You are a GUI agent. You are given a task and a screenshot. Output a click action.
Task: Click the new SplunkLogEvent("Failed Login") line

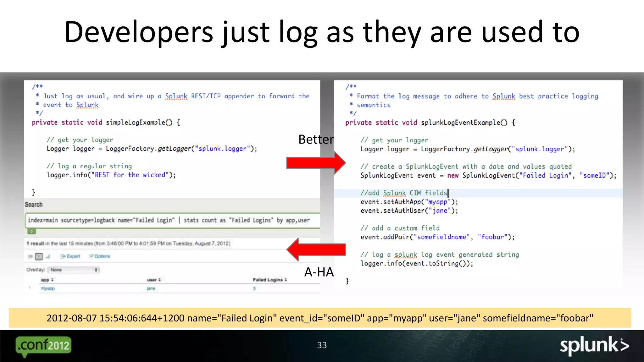pos(488,175)
